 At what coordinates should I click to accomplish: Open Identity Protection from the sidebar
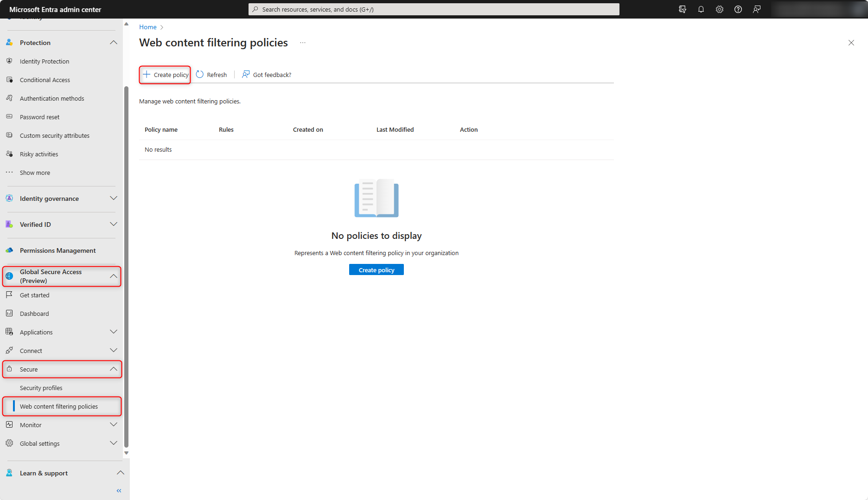pos(44,61)
